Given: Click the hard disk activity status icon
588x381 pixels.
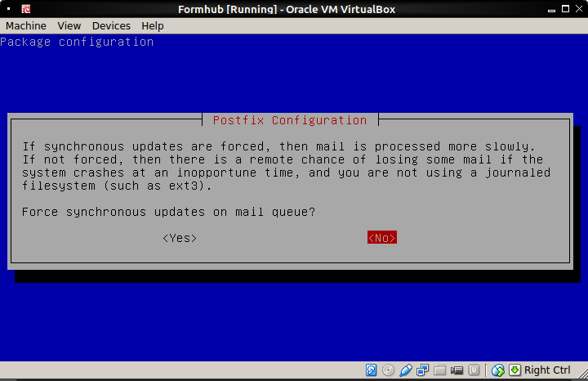Looking at the screenshot, I should coord(372,370).
